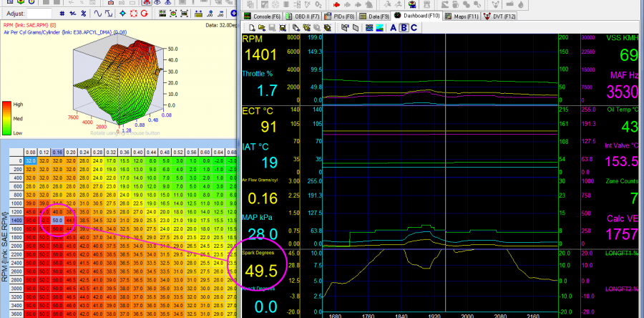Click the Throttle % value 1.7
The width and height of the screenshot is (644, 318).
[x=268, y=90]
